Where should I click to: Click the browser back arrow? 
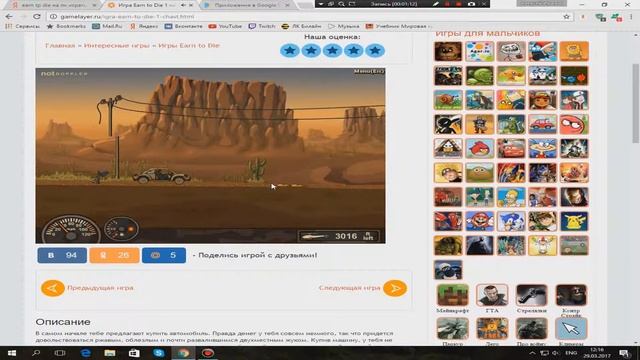pos(9,17)
